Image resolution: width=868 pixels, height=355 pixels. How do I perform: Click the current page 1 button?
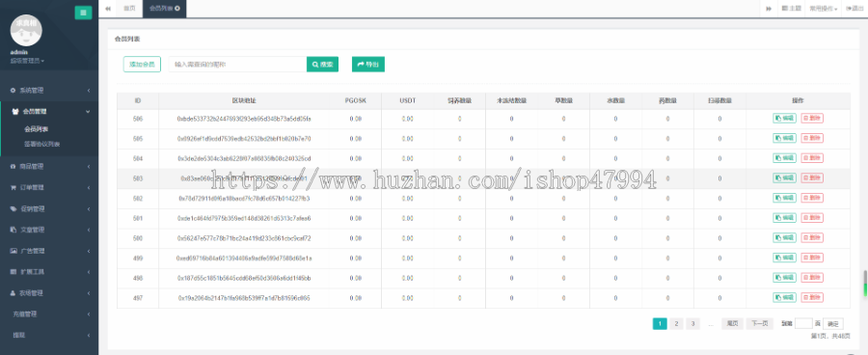(660, 324)
